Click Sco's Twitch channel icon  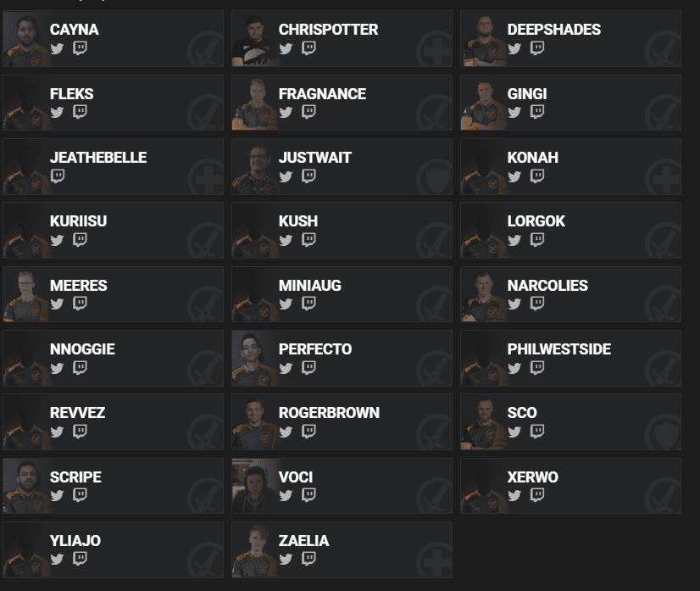(x=537, y=432)
